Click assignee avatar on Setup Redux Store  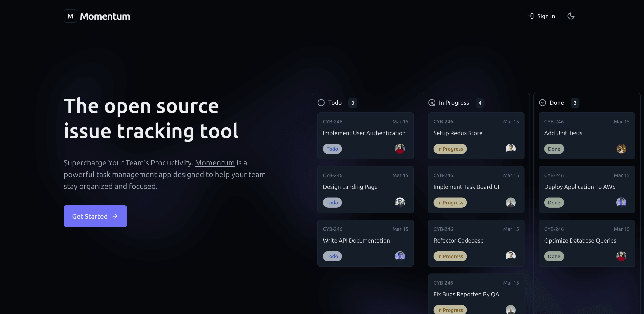[511, 149]
